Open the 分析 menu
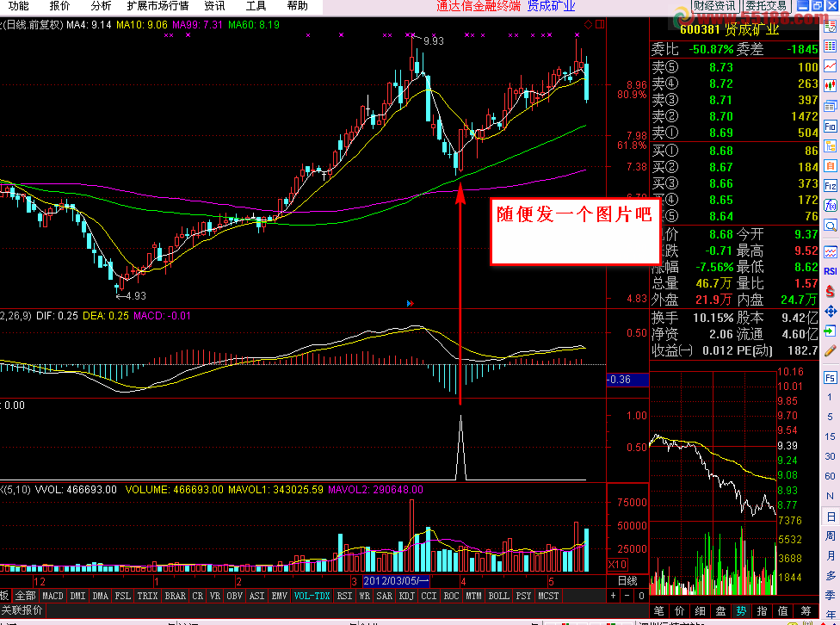Image resolution: width=840 pixels, height=625 pixels. tap(101, 6)
